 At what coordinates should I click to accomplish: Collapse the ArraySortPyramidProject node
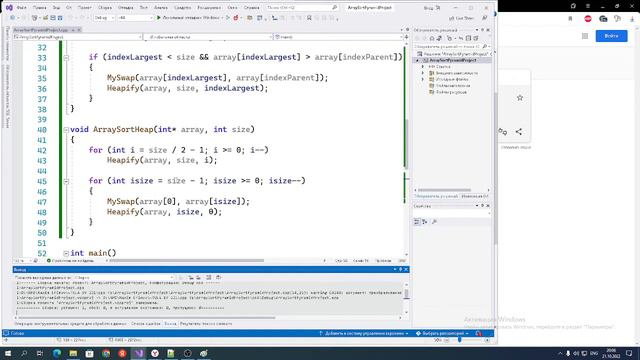(x=417, y=60)
